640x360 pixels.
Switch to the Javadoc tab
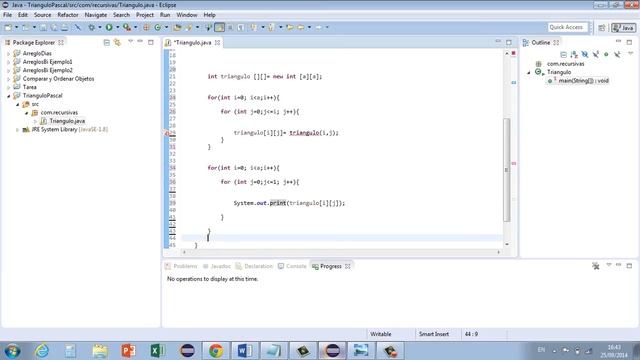(x=217, y=266)
